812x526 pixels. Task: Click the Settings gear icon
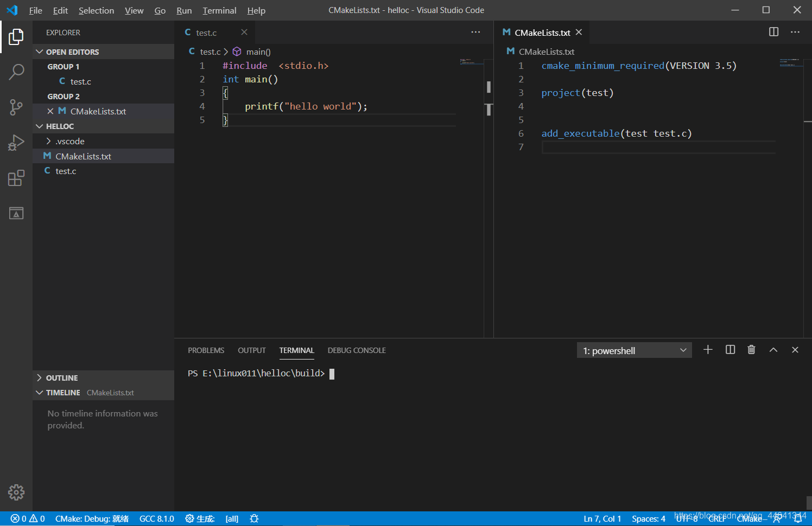point(16,492)
